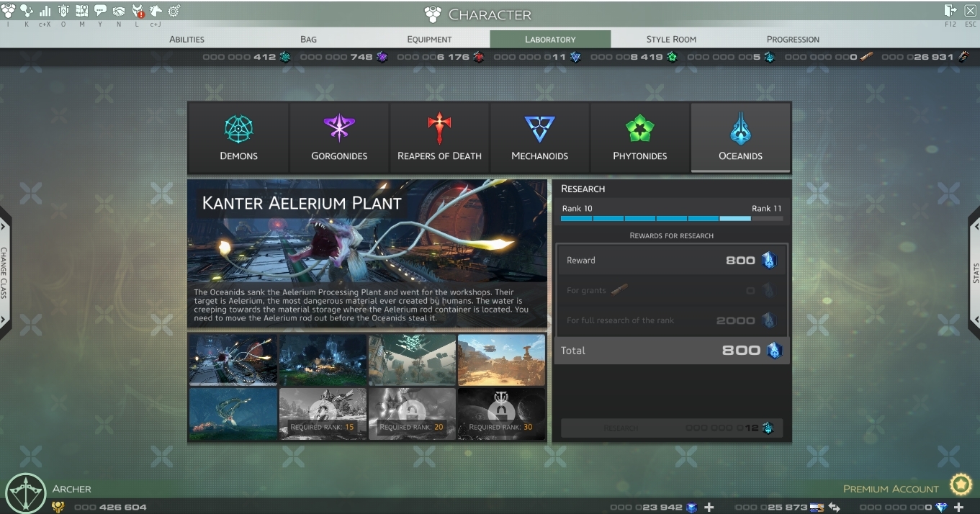This screenshot has width=980, height=514.
Task: Expand the Change Class side panel
Action: coord(5,274)
